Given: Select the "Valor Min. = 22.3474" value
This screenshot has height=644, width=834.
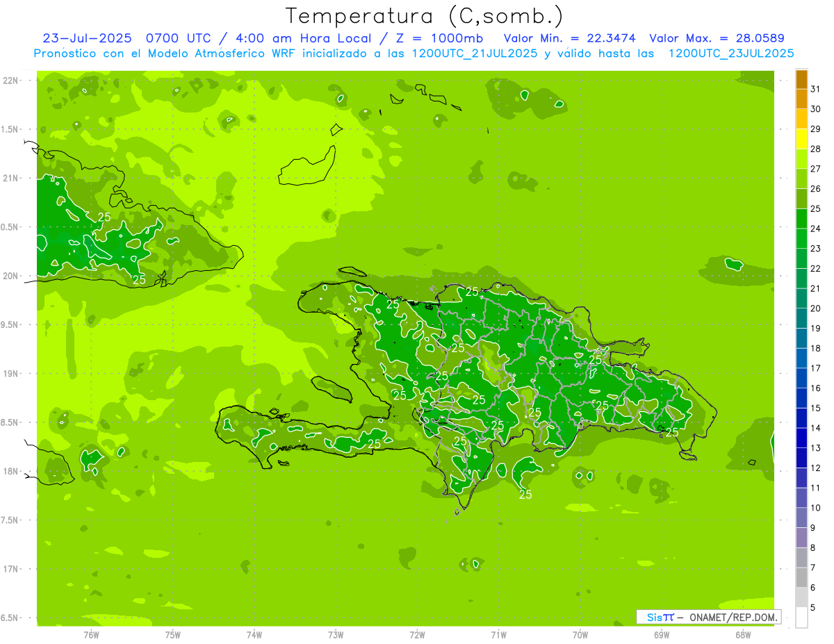Looking at the screenshot, I should coord(569,38).
